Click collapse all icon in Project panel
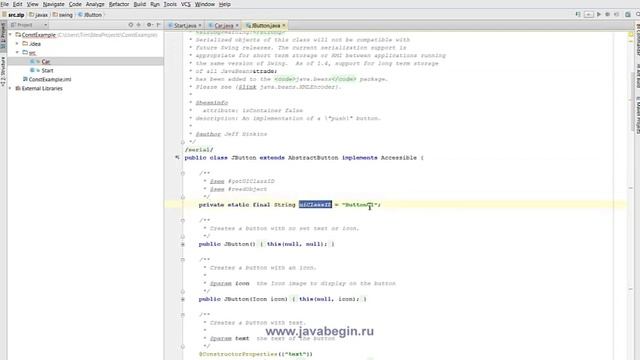 (x=139, y=25)
